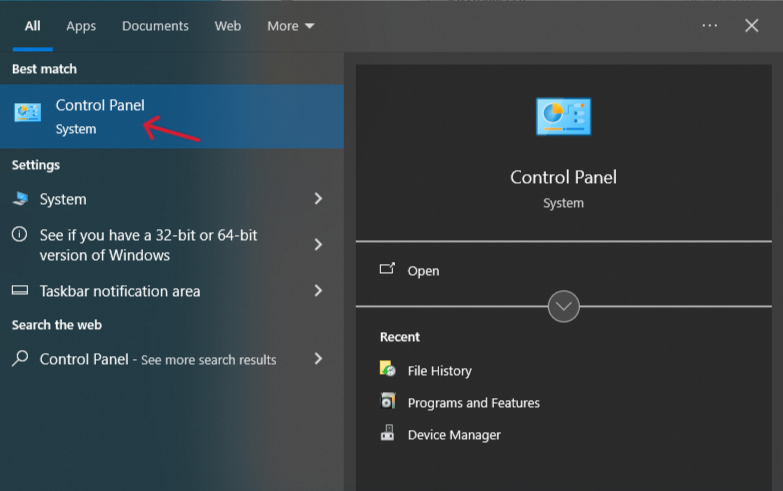Open the More dropdown menu
This screenshot has height=491, width=783.
291,26
